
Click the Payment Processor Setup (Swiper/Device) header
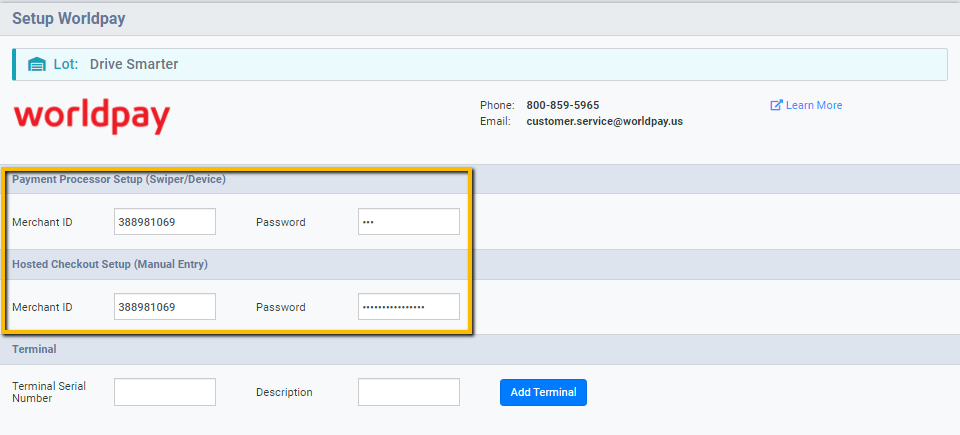click(119, 180)
